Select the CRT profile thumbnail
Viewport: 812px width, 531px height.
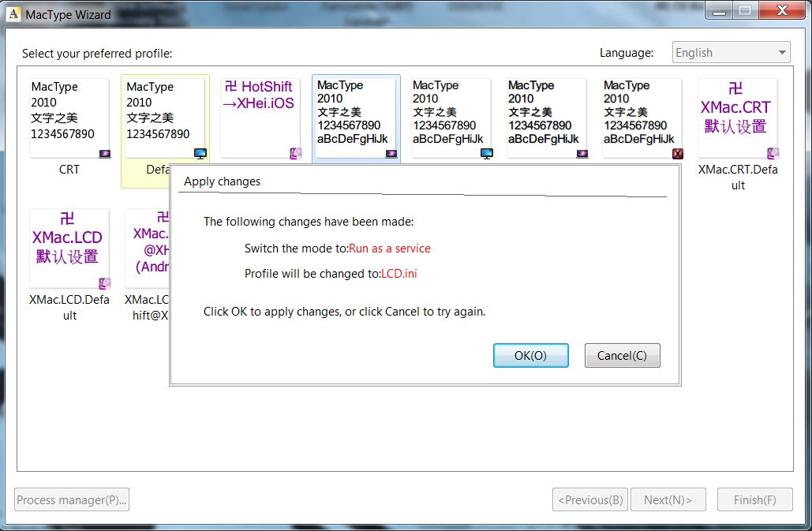coord(69,118)
